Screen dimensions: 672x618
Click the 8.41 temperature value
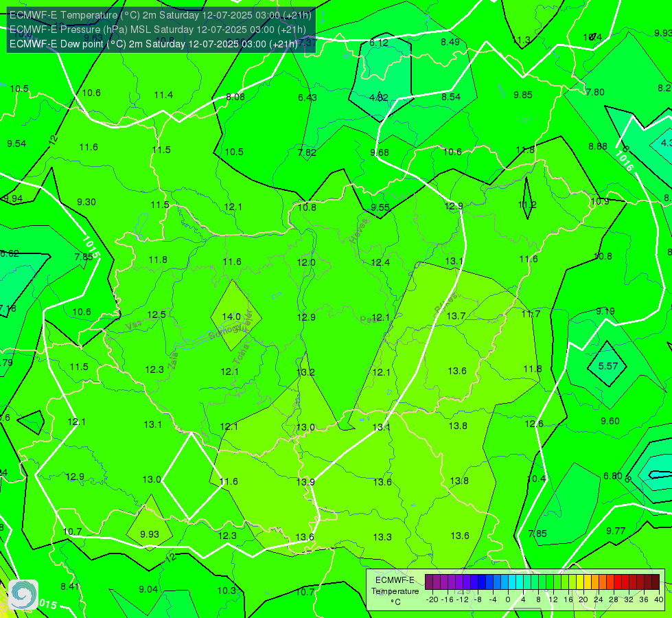(x=70, y=586)
